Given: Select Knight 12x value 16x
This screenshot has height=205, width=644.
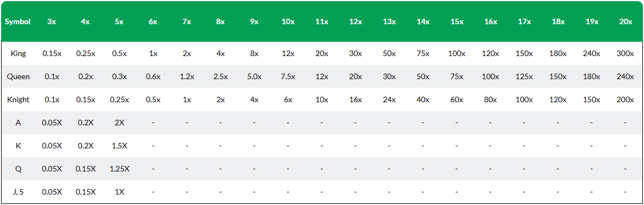Looking at the screenshot, I should click(355, 99).
